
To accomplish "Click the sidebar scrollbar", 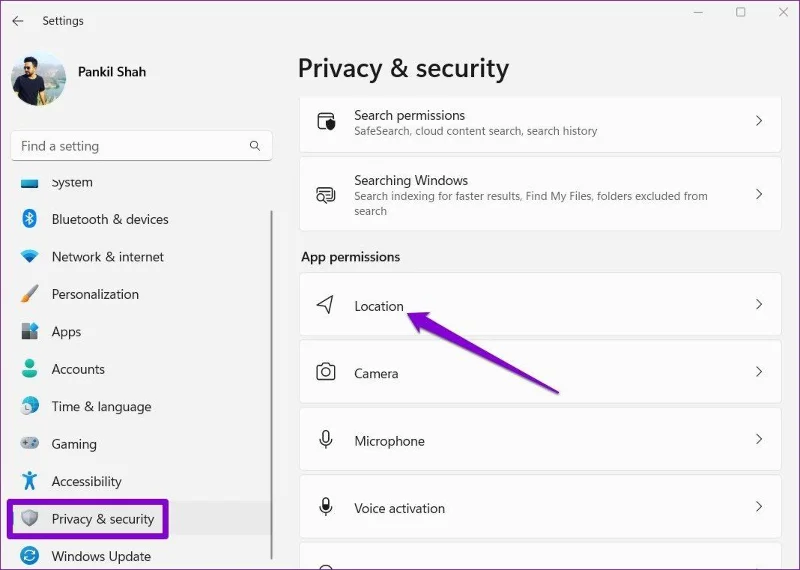I will 271,385.
